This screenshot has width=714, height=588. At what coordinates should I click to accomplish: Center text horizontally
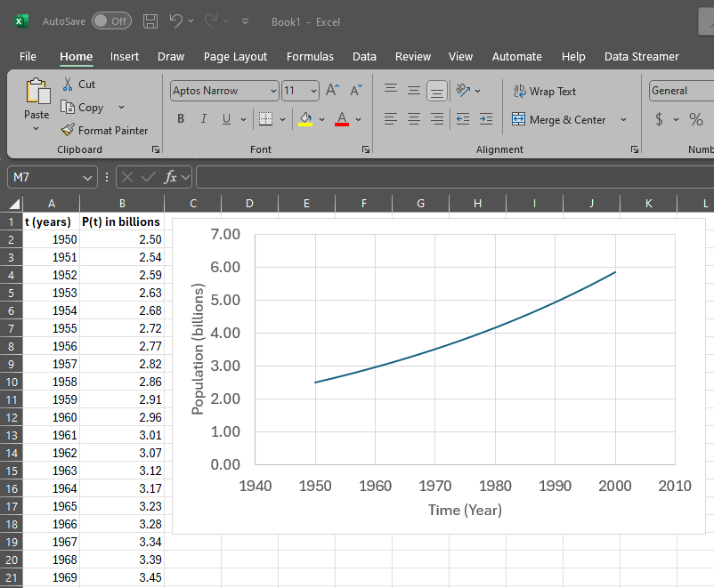[x=414, y=119]
